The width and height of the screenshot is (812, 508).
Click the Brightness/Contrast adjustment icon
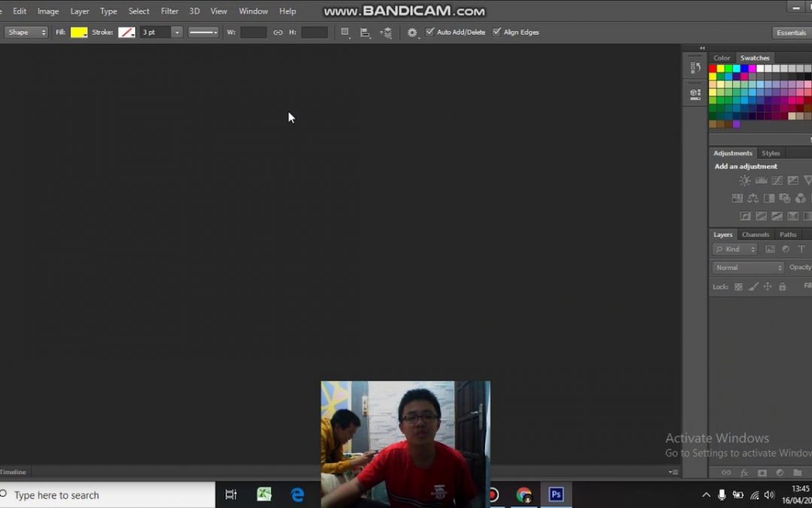click(744, 181)
